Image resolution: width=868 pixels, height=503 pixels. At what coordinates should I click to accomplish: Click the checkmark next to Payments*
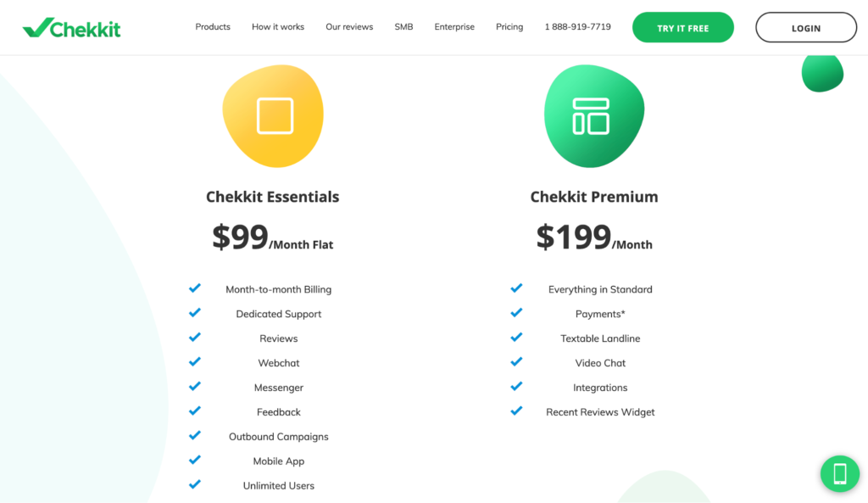pyautogui.click(x=516, y=312)
